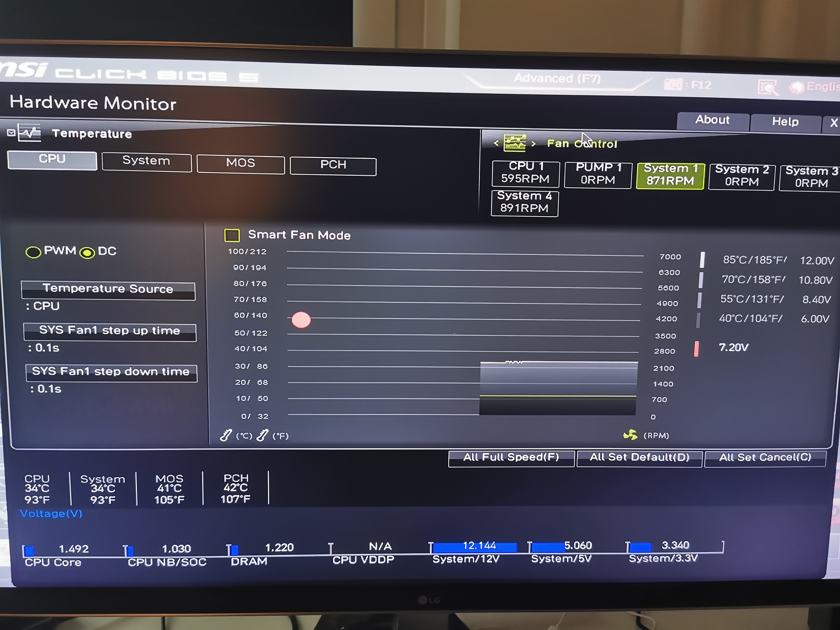840x630 pixels.
Task: Click the temperature graph icon
Action: (30, 133)
